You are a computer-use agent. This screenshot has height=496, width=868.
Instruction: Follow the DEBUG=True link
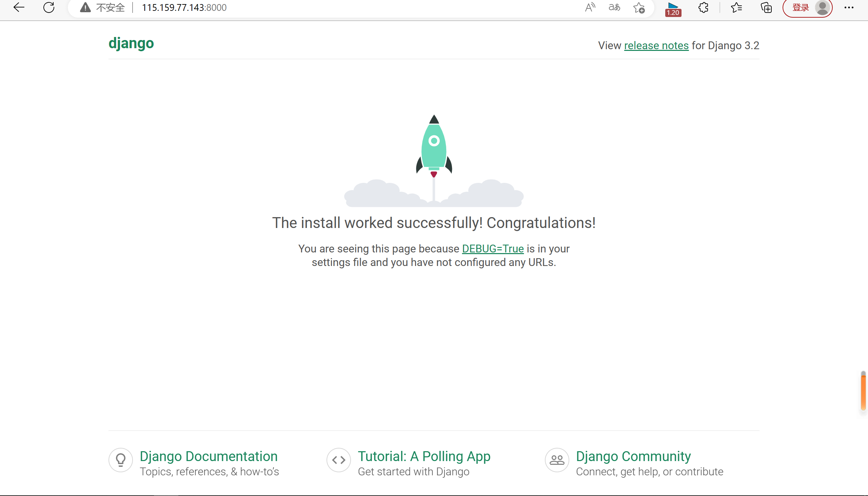click(493, 249)
